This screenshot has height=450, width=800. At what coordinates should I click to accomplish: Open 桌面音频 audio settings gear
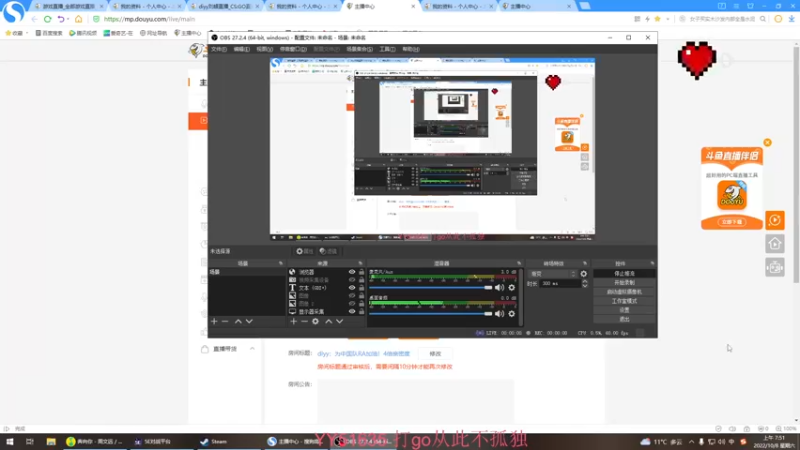tap(512, 314)
